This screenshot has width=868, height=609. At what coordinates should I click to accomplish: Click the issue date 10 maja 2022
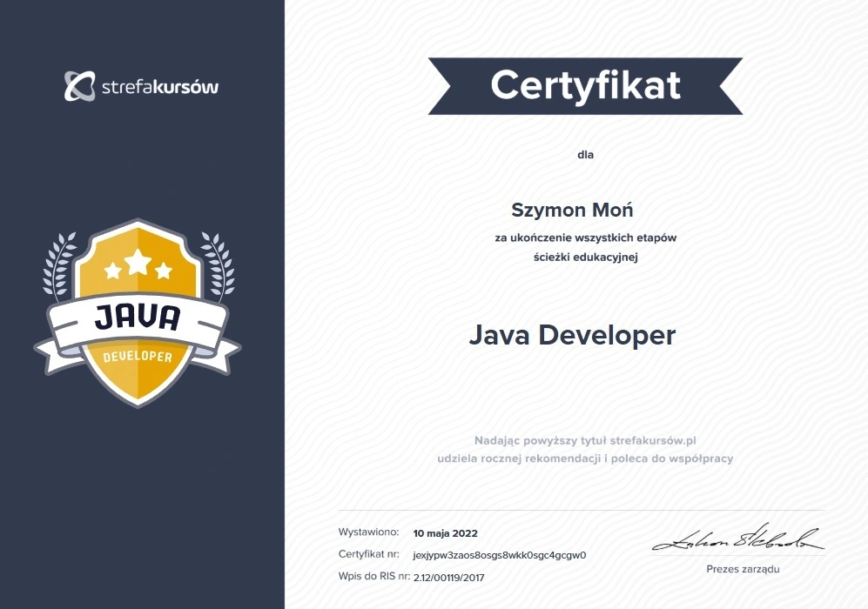pyautogui.click(x=445, y=533)
